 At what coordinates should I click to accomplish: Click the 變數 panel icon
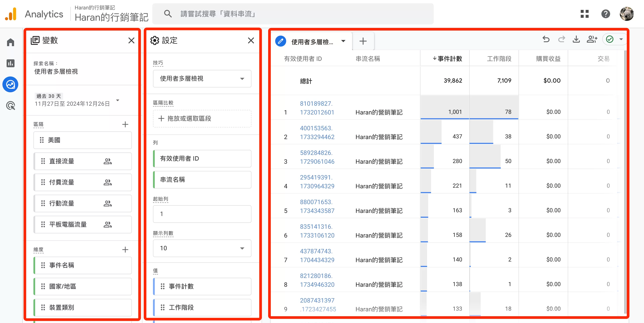[x=35, y=40]
